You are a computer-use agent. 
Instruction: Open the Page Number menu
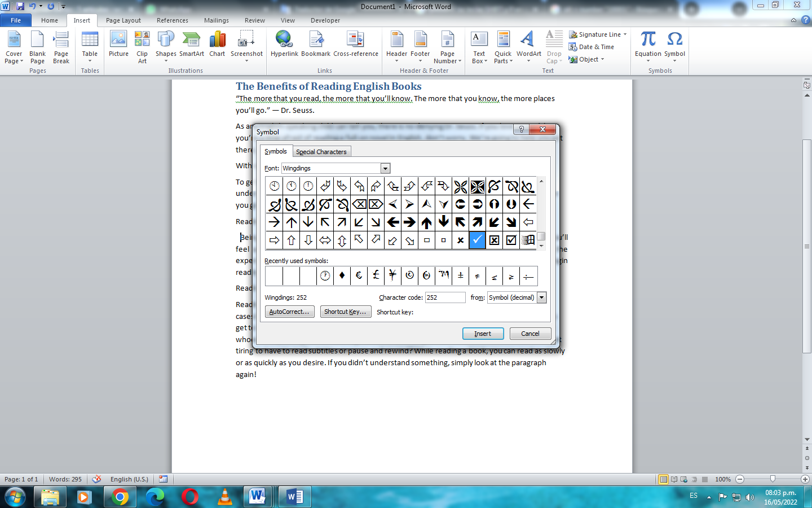click(448, 47)
